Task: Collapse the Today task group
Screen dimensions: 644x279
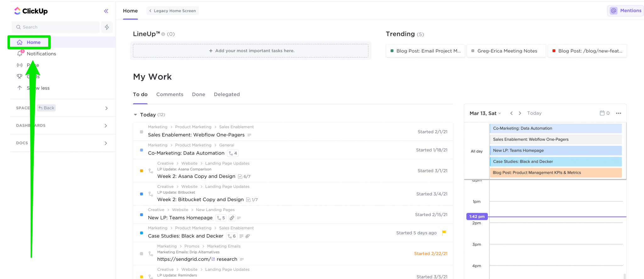Action: [x=136, y=115]
